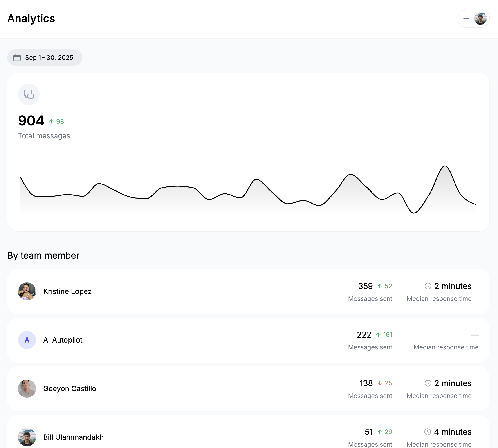Viewport: 498px width, 448px height.
Task: Click the red down arrow beside 25
Action: tap(380, 383)
